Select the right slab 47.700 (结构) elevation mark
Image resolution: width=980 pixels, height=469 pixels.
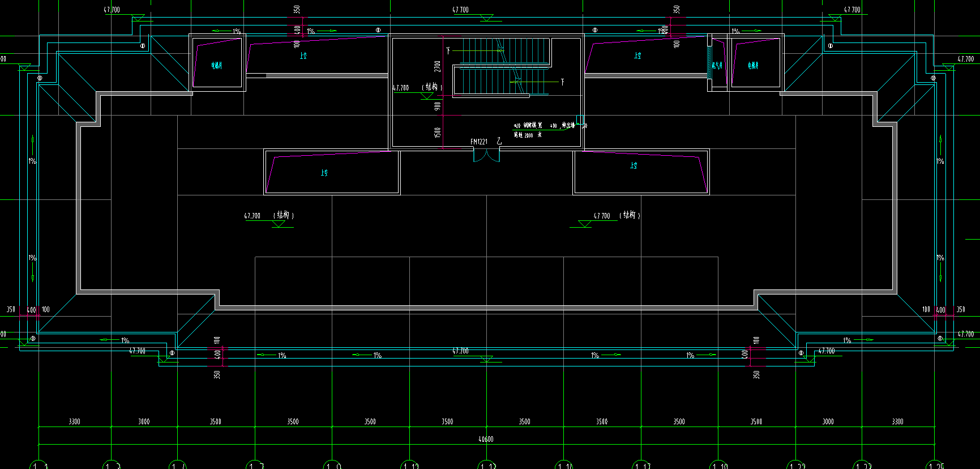tap(617, 216)
